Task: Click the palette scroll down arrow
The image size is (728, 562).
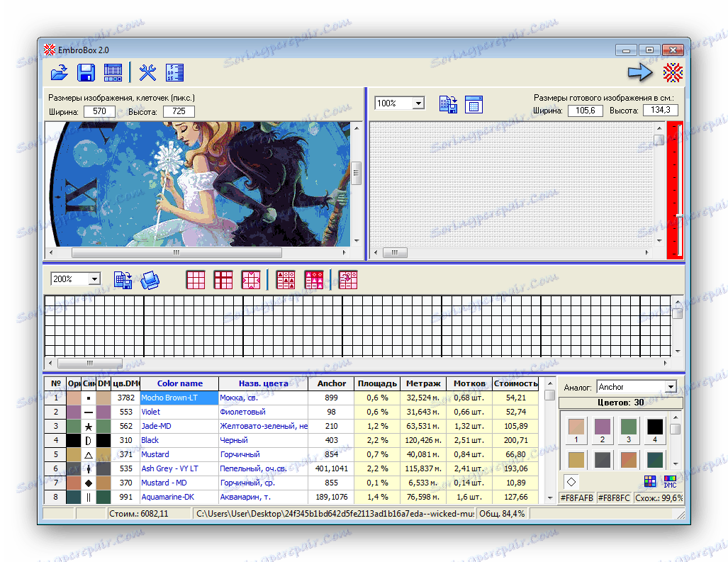Action: [x=676, y=463]
